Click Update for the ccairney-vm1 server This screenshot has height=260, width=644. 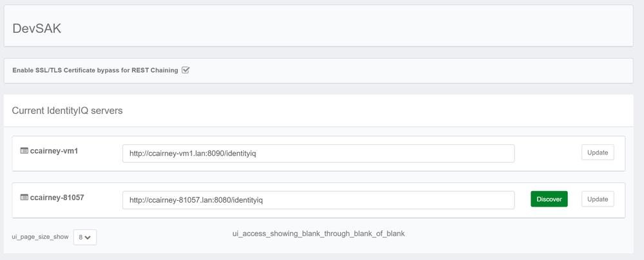(x=597, y=153)
